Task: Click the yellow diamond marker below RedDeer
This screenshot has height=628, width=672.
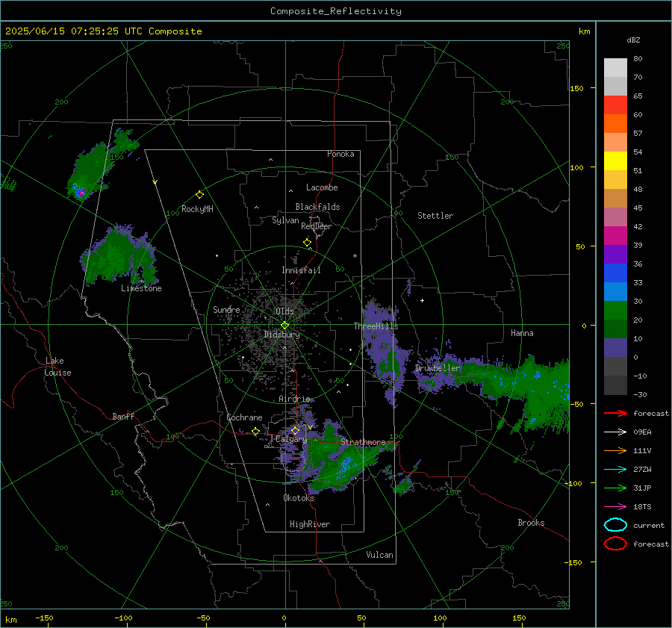Action: 307,243
